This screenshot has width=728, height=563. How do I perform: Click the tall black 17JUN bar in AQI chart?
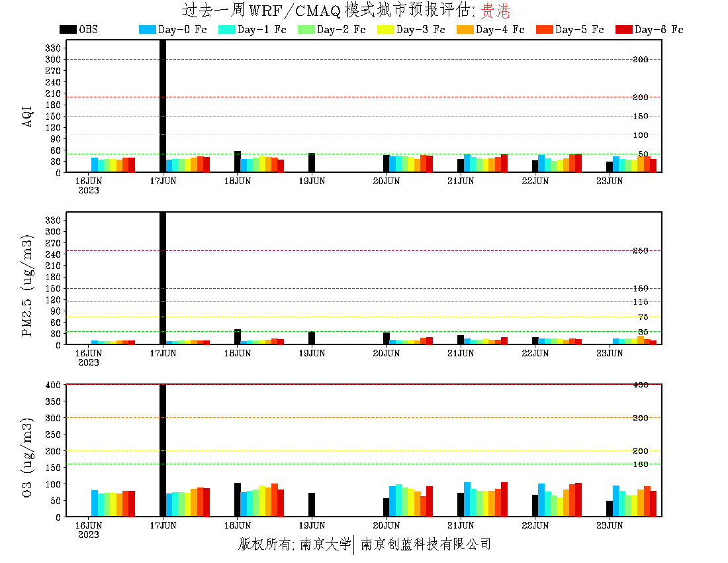point(163,106)
